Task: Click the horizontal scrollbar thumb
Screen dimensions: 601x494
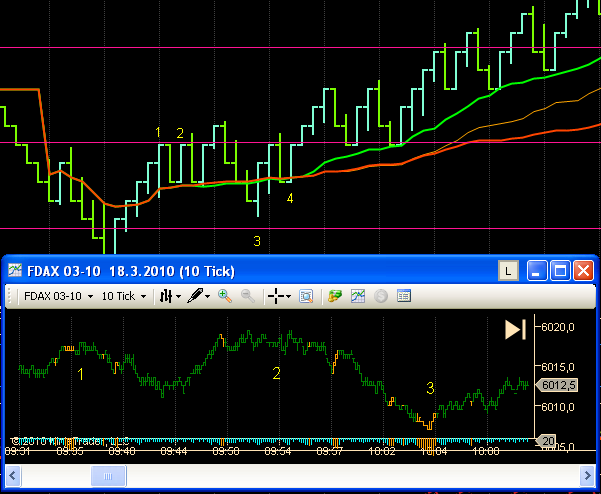Action: pyautogui.click(x=108, y=476)
